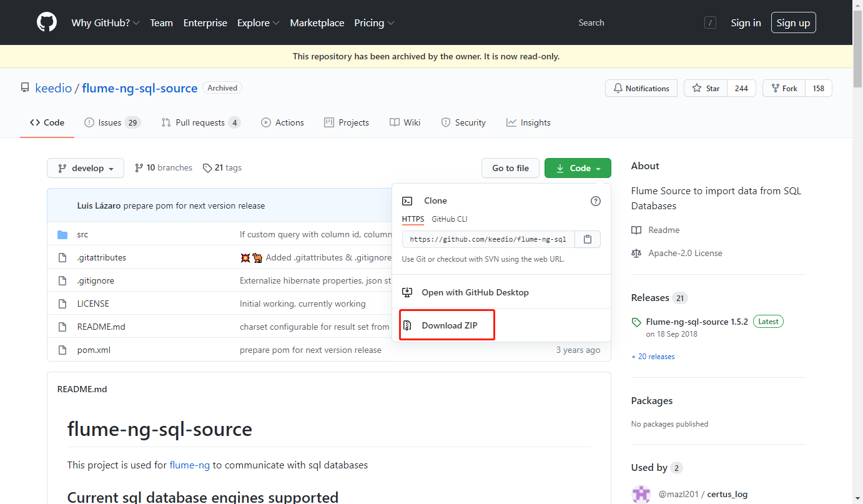Select the repository clone URL field
863x504 pixels.
coord(488,239)
